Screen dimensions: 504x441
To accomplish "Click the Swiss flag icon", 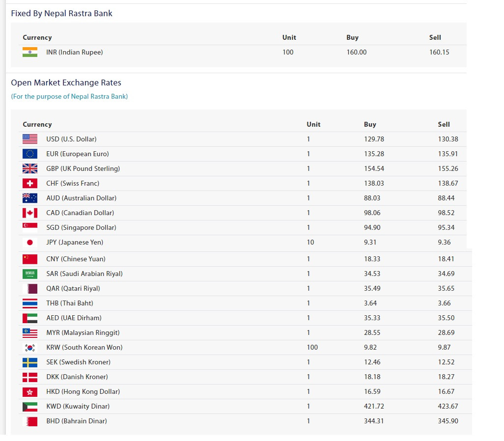I will pos(30,184).
